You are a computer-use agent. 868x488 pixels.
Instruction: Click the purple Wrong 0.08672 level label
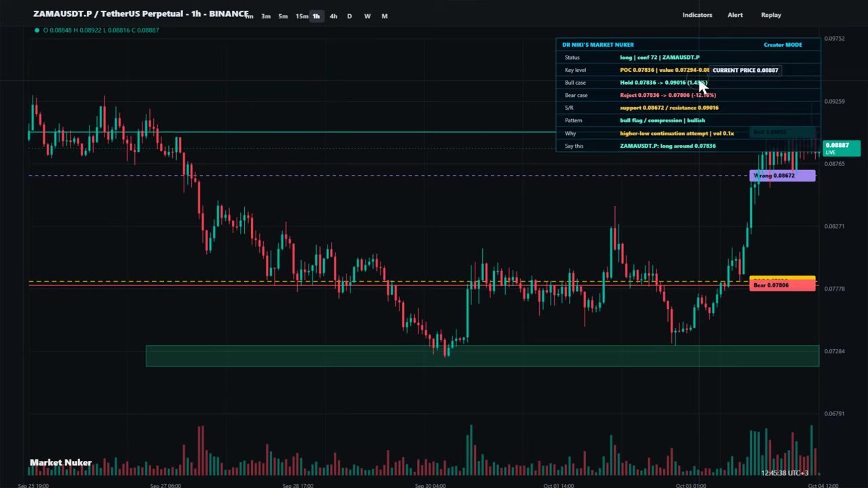pos(783,176)
